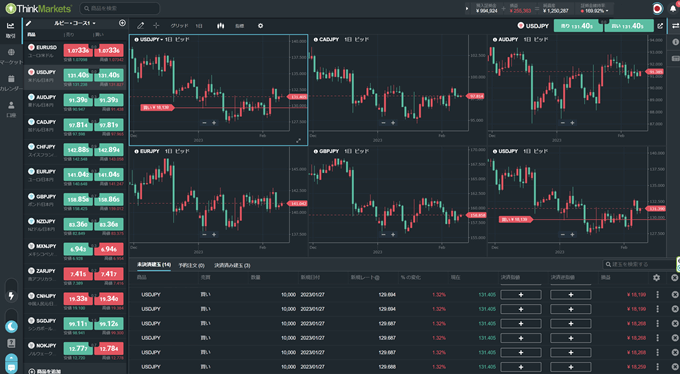Select the drawing pencil tool in the chart toolbar
The width and height of the screenshot is (680, 374).
[141, 26]
